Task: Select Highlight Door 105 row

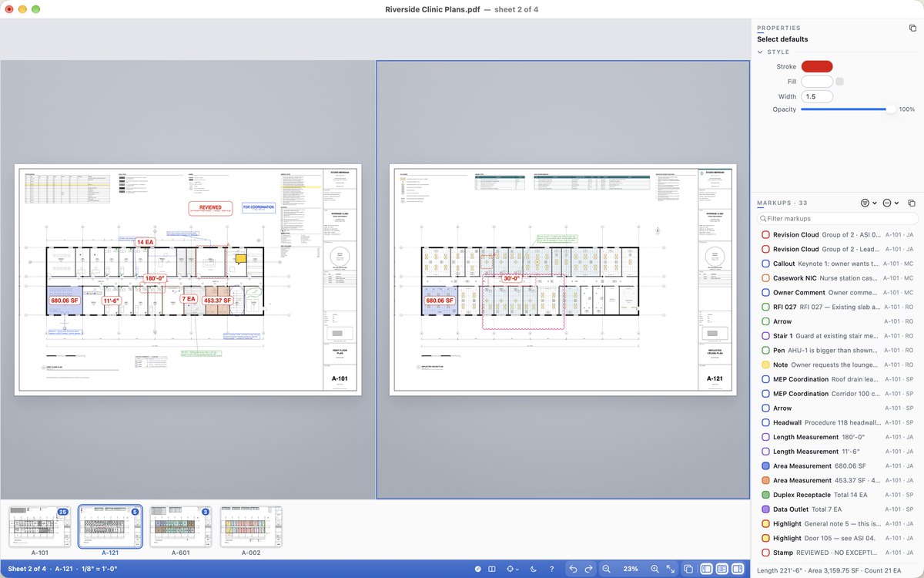Action: (x=837, y=538)
